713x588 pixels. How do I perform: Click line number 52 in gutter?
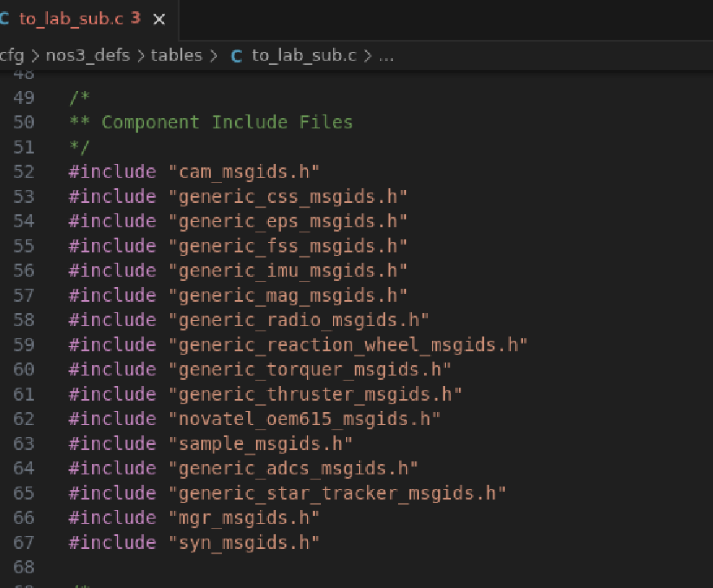point(23,172)
